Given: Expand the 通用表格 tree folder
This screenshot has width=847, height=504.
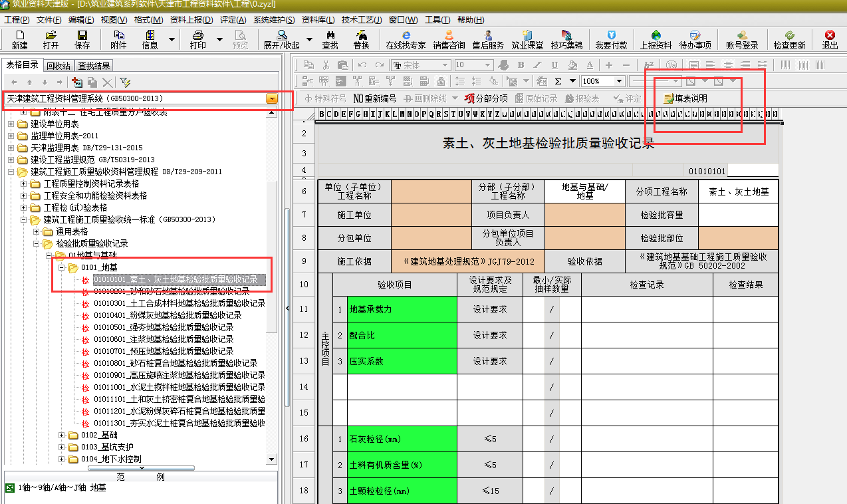Looking at the screenshot, I should tap(37, 231).
